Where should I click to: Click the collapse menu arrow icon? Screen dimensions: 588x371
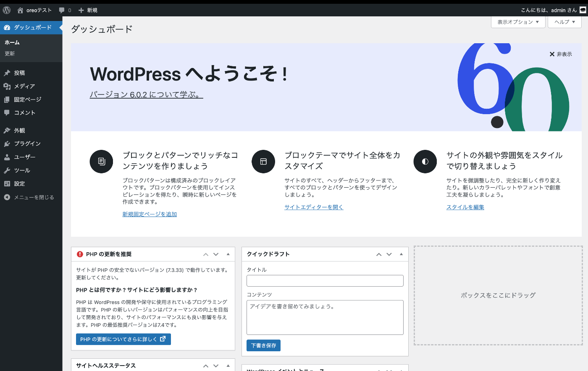(x=7, y=197)
